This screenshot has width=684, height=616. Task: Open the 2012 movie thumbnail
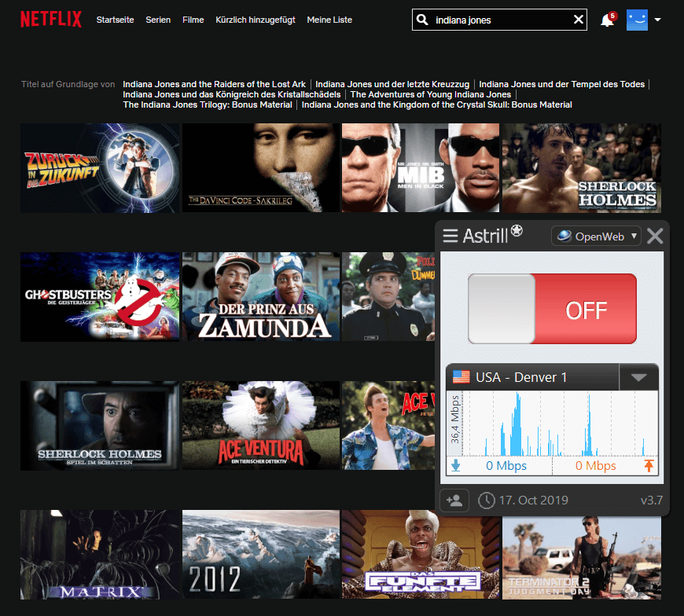click(261, 555)
